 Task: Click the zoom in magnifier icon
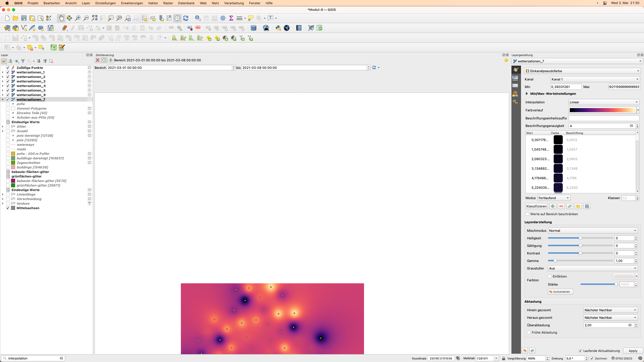(x=78, y=18)
